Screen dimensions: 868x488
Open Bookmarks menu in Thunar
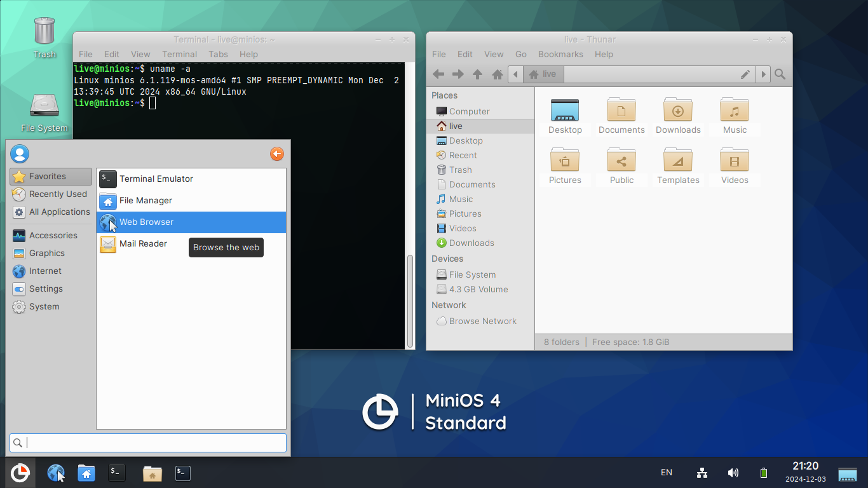560,55
